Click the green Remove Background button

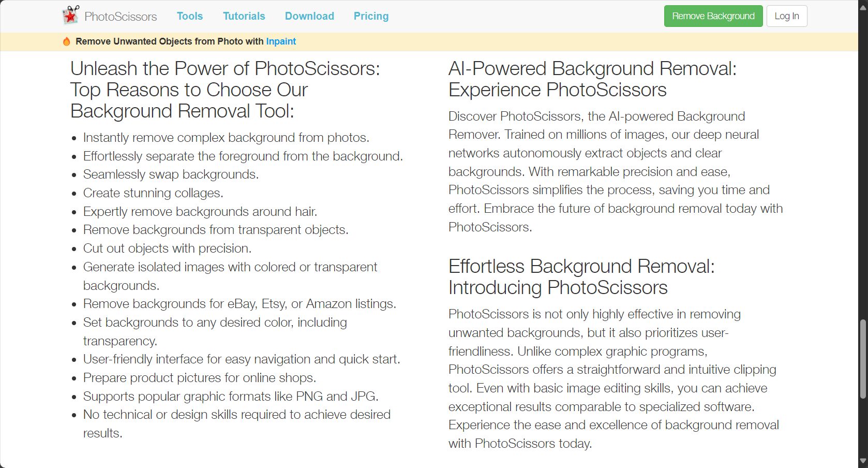[x=713, y=16]
